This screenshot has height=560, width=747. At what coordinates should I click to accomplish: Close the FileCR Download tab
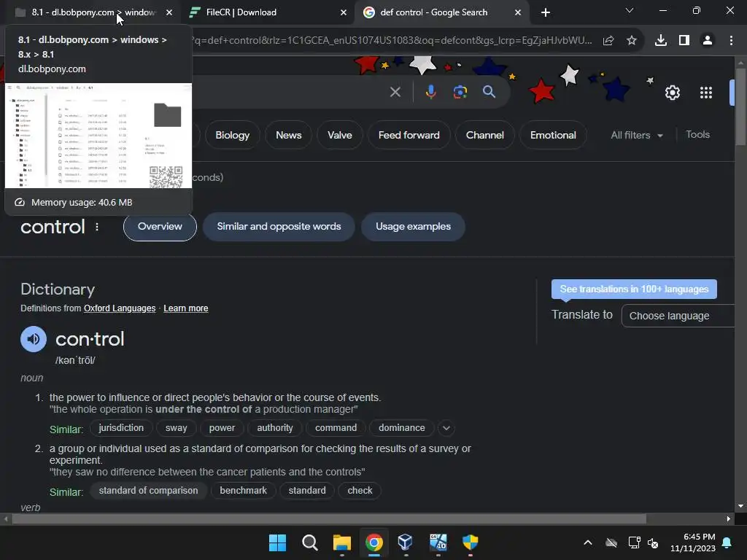pos(344,12)
